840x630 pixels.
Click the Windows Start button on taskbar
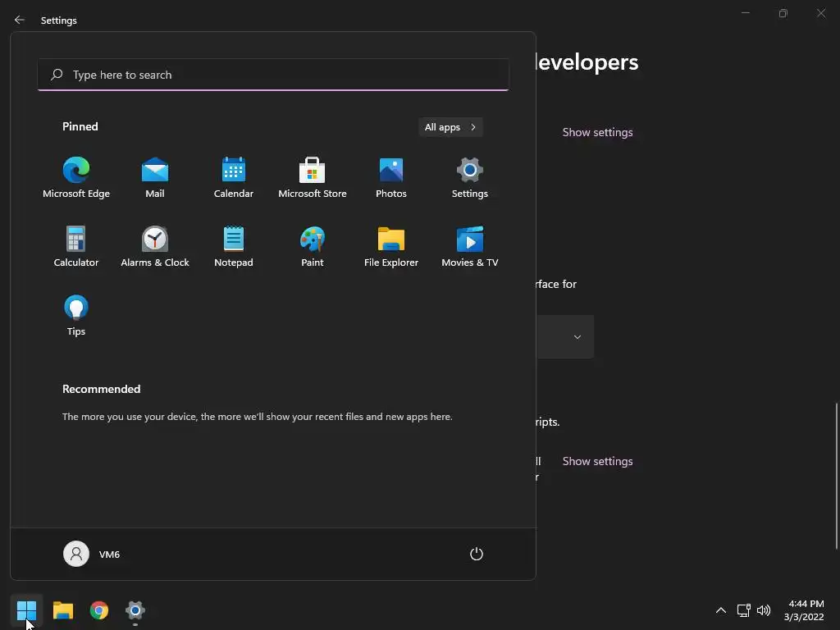(26, 610)
